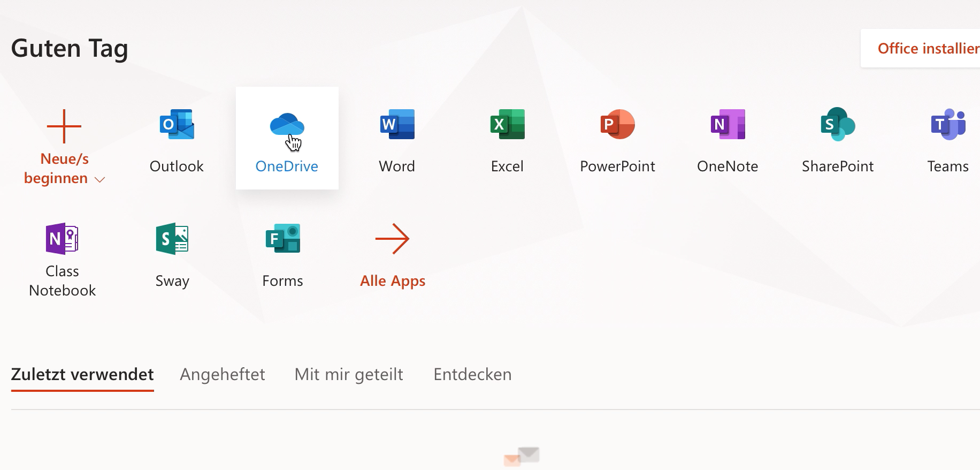Launch the Sway app icon

click(172, 239)
